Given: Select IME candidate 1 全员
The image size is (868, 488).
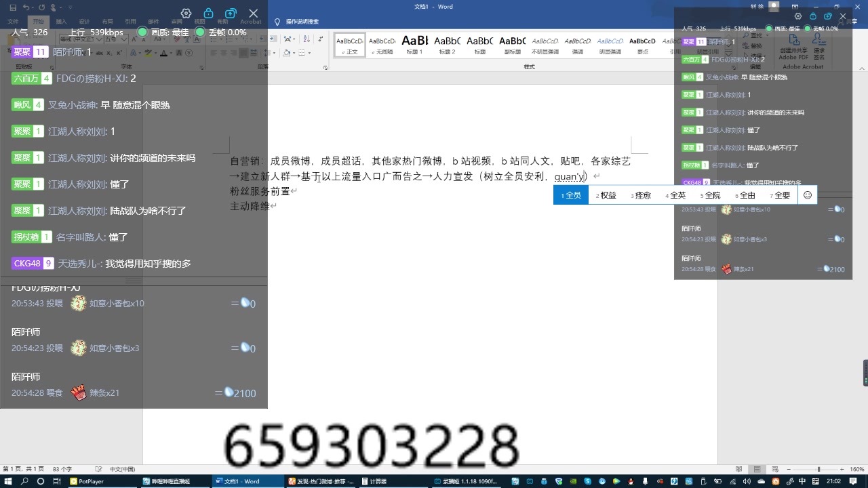Looking at the screenshot, I should click(571, 195).
